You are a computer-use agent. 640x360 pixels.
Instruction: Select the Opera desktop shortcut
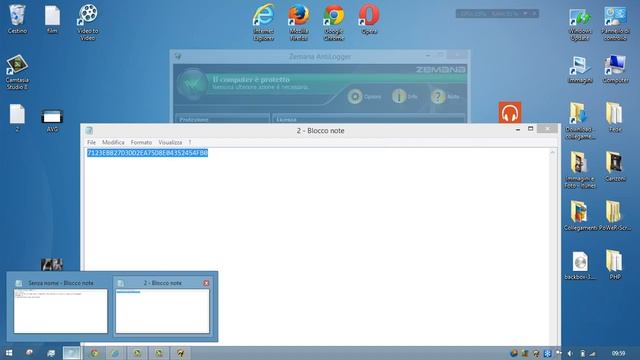[x=369, y=19]
